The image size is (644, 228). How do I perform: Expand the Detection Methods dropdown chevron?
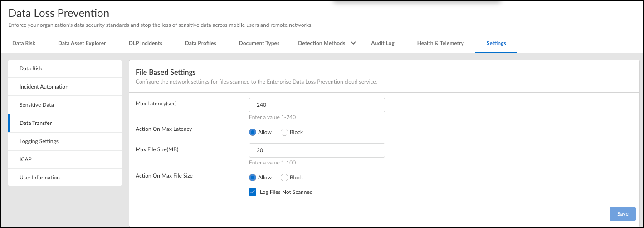(x=353, y=43)
